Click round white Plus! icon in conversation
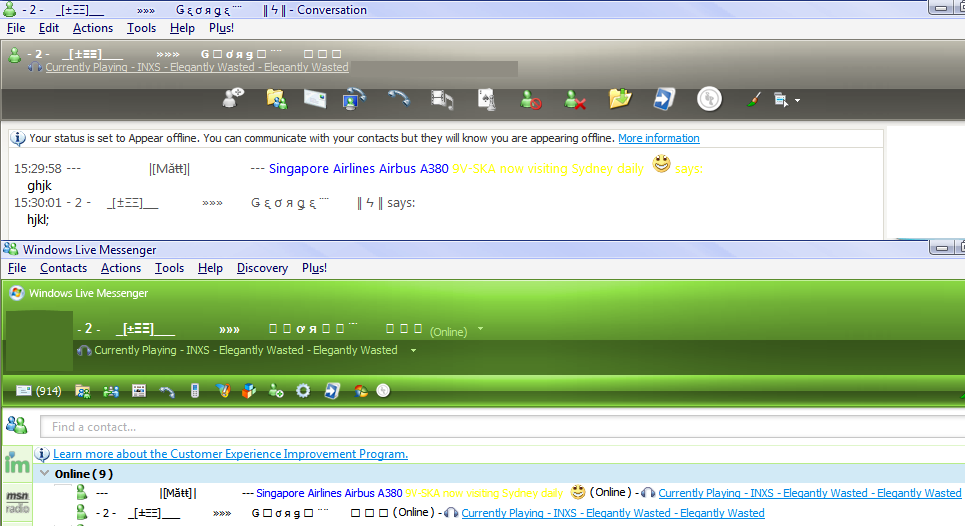 709,99
